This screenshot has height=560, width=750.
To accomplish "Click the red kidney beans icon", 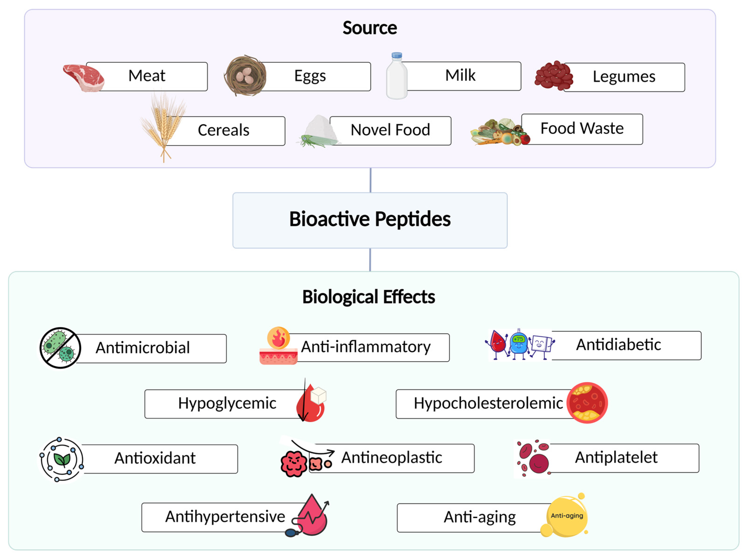I will pyautogui.click(x=553, y=76).
